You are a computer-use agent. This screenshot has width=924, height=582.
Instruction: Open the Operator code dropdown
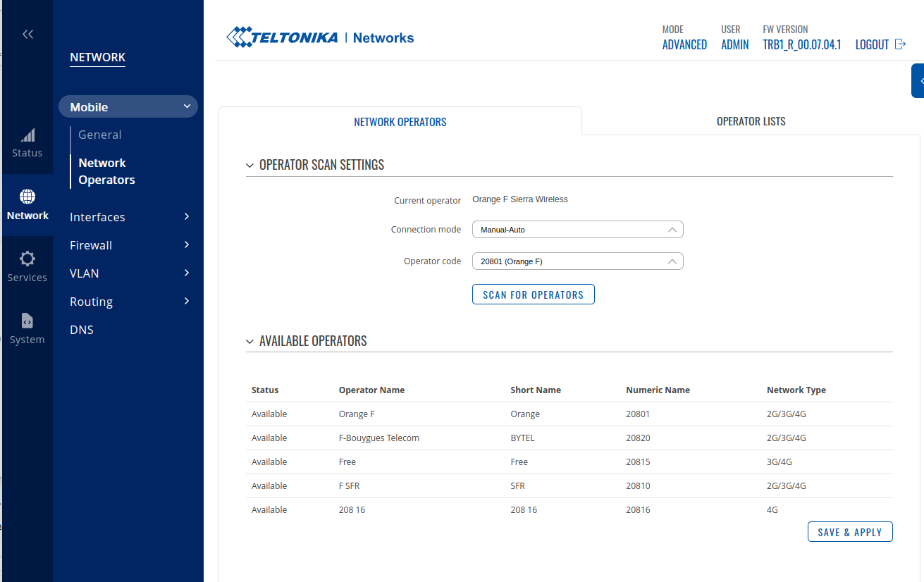pyautogui.click(x=578, y=261)
